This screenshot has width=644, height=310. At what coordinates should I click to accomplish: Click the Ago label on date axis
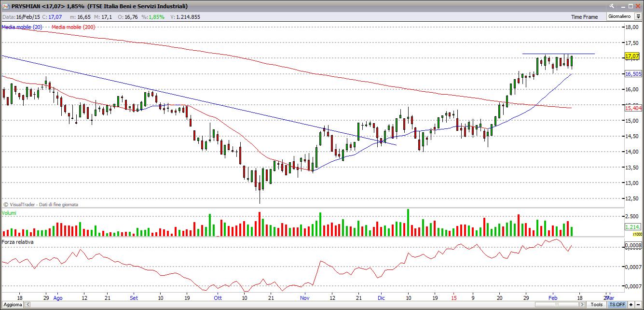(x=58, y=298)
